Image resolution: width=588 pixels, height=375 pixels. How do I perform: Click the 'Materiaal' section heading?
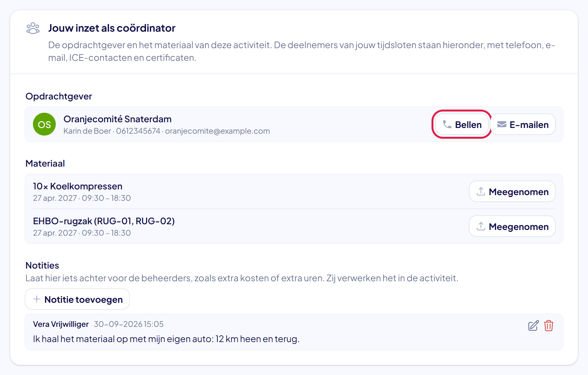tap(45, 163)
